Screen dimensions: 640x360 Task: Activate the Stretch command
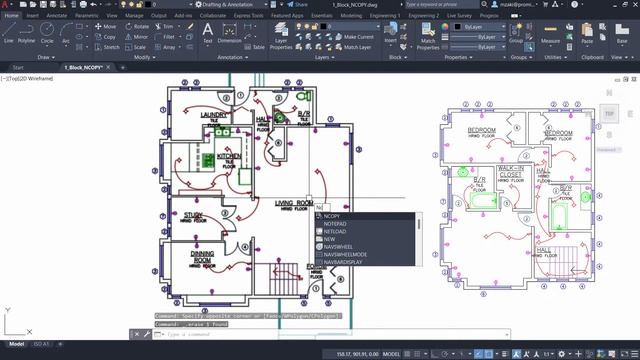pyautogui.click(x=107, y=47)
